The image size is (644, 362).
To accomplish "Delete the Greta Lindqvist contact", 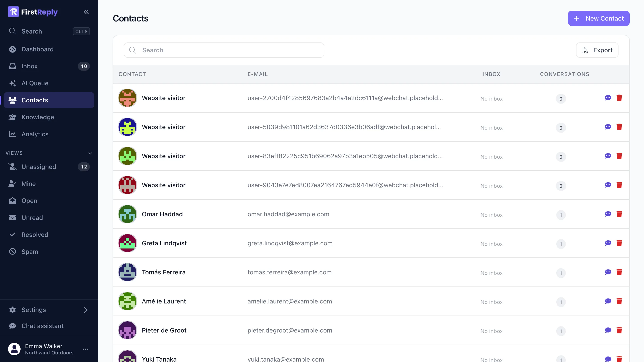I will 619,243.
